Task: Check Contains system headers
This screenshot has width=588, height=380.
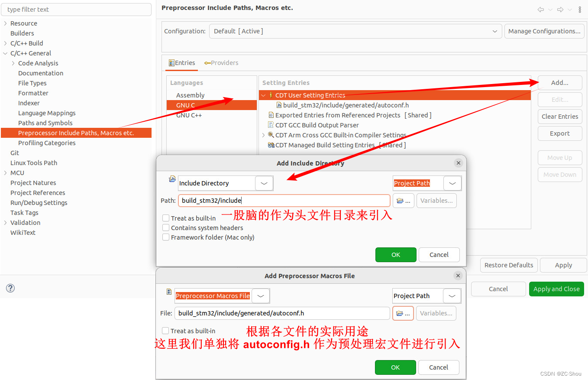Action: click(165, 227)
